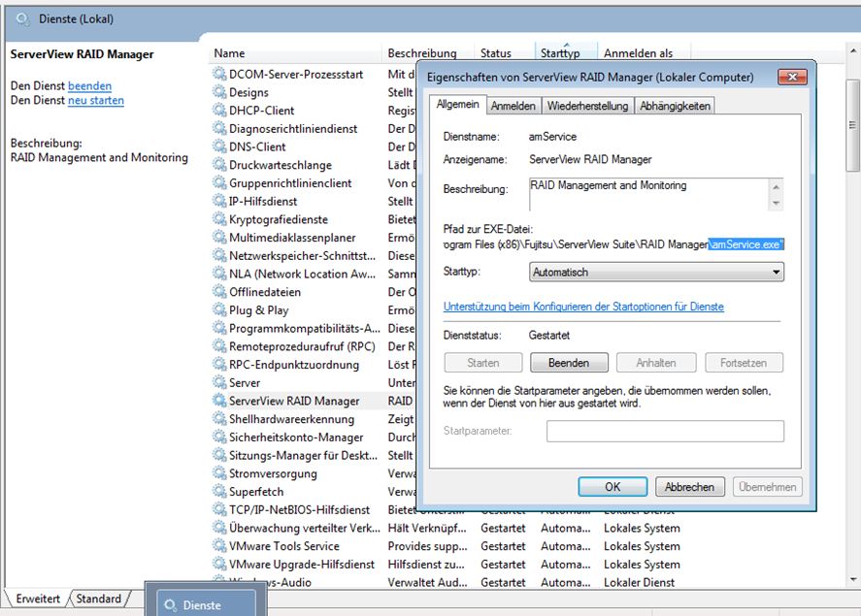Screen dimensions: 861x616
Task: Click the gear icon beside Designs service
Action: coord(219,92)
